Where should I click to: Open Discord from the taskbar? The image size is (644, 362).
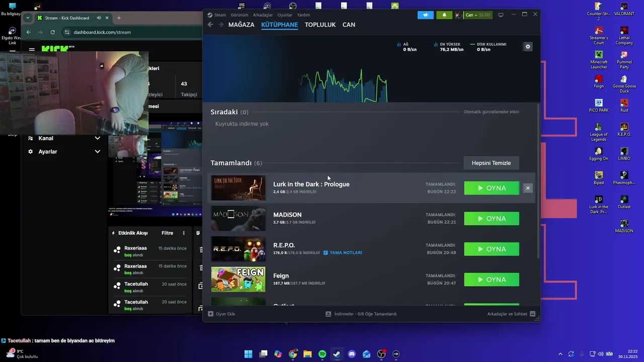click(352, 354)
